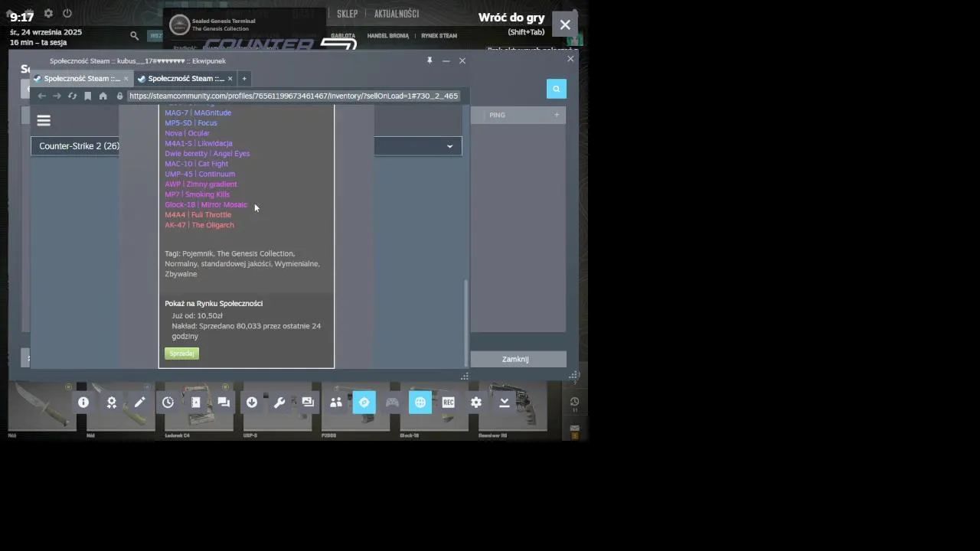Open the AKTUALNOŚCI menu in game
This screenshot has height=551, width=980.
pos(397,14)
